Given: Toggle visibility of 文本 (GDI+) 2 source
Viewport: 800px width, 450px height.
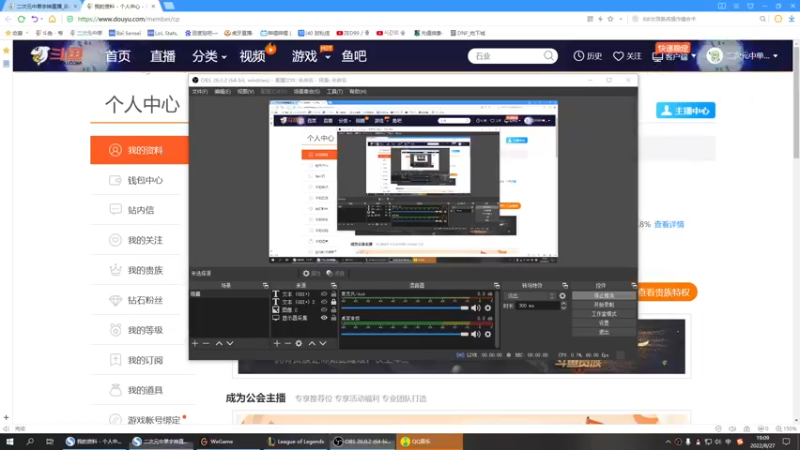Looking at the screenshot, I should [x=324, y=302].
